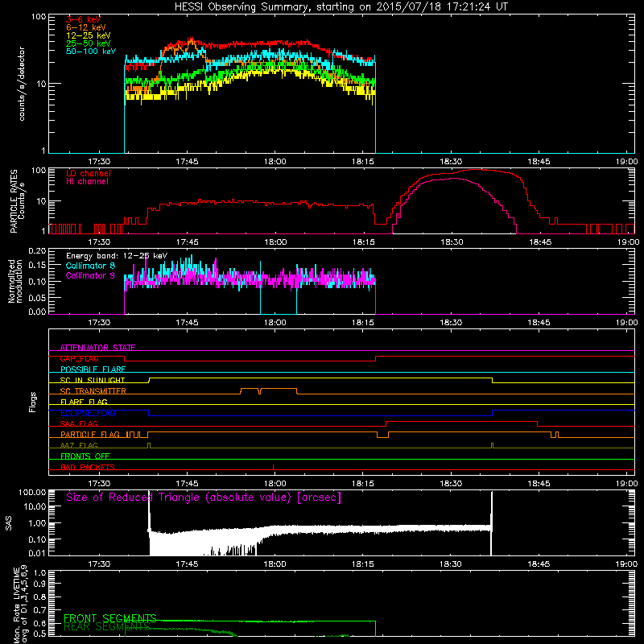Click 'Size of Reduced Triangle' caption

[204, 497]
